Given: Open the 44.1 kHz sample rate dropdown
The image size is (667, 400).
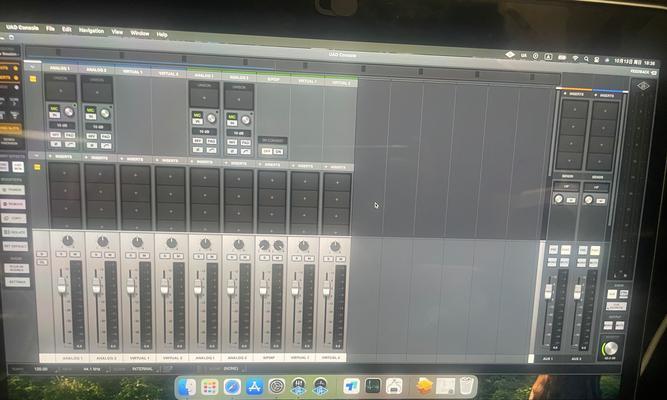Looking at the screenshot, I should click(92, 369).
